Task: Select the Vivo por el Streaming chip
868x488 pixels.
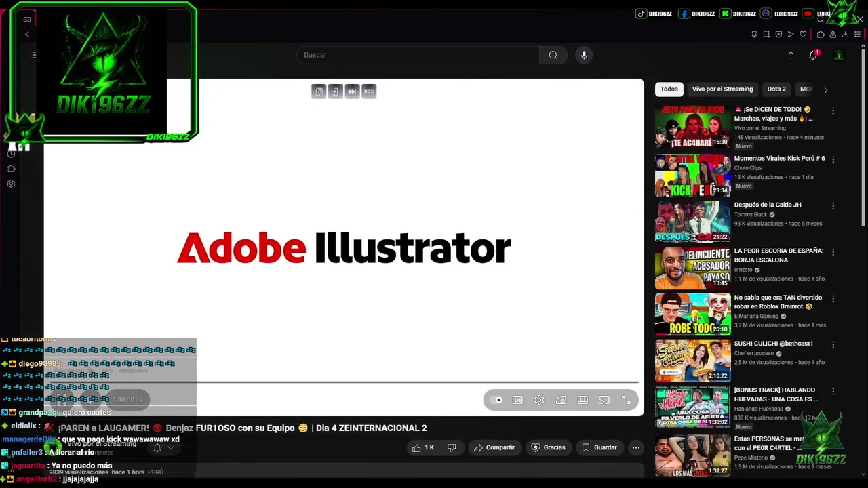Action: coord(722,89)
